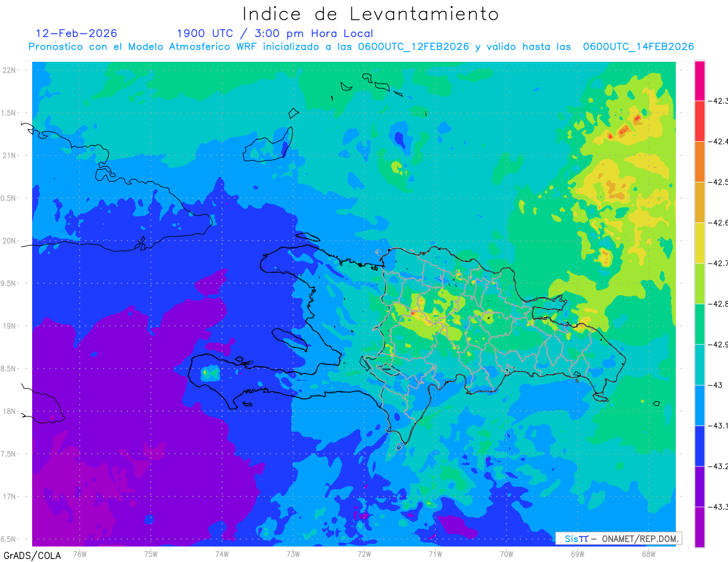Click the green colorbar segment below -42.8
The width and height of the screenshot is (728, 562).
click(699, 324)
